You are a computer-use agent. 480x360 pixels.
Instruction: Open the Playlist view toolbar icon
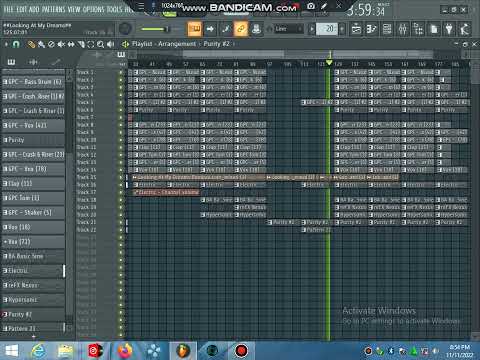356,29
